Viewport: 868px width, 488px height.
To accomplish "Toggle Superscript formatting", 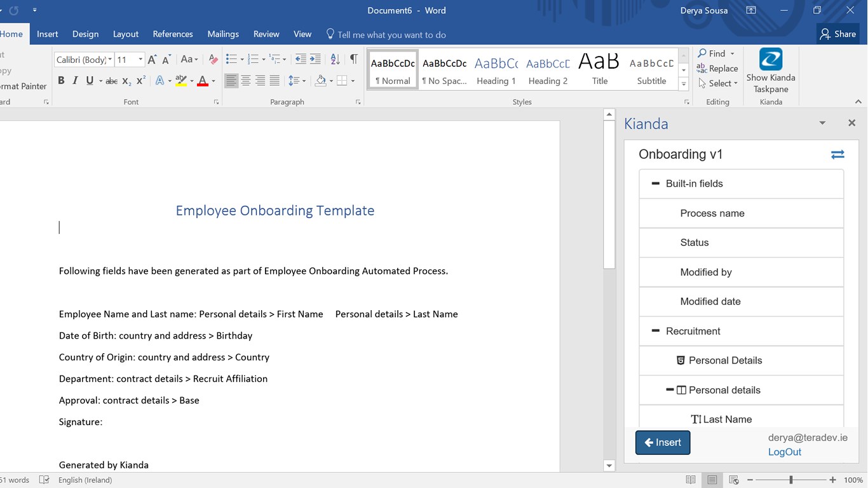I will pos(141,81).
